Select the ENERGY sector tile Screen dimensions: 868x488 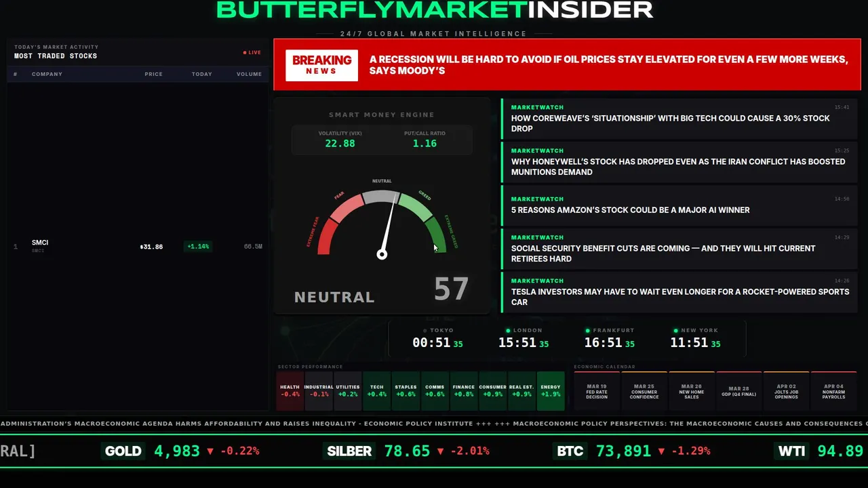pyautogui.click(x=551, y=391)
